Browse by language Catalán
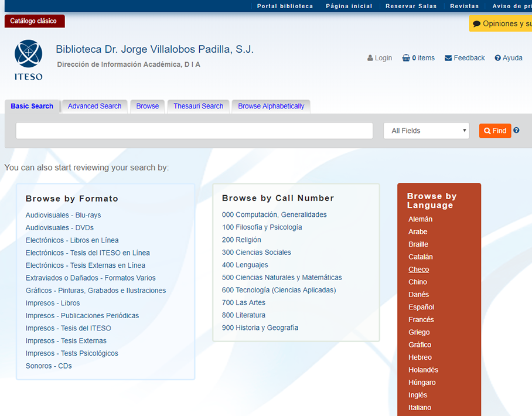532x416 pixels. 420,257
